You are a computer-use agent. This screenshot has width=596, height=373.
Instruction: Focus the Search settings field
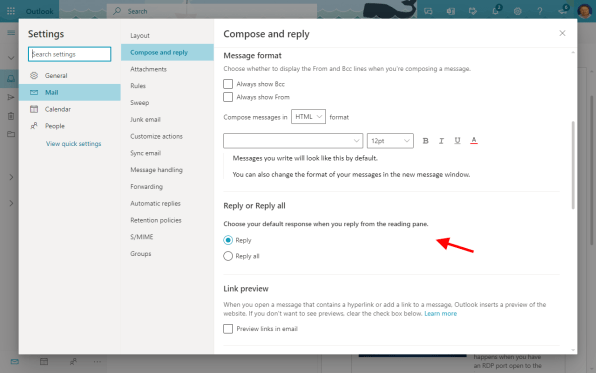(x=70, y=54)
